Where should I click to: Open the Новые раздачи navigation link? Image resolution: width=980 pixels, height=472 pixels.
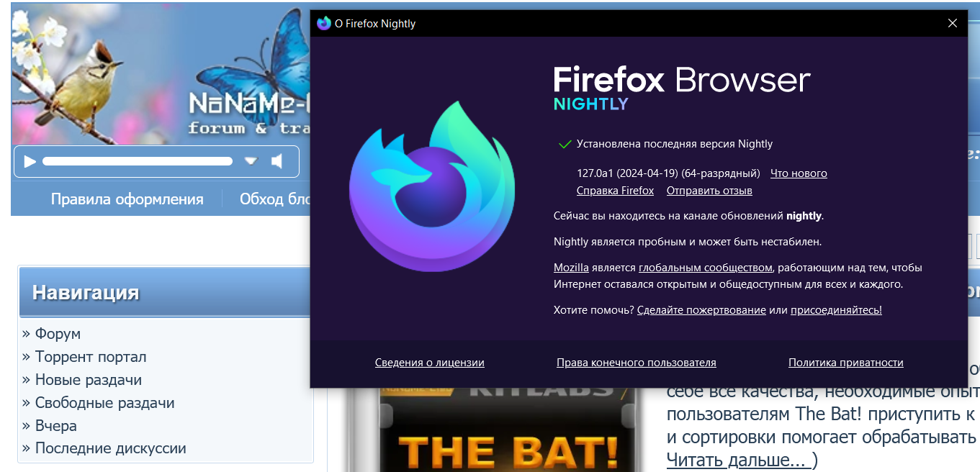coord(89,380)
